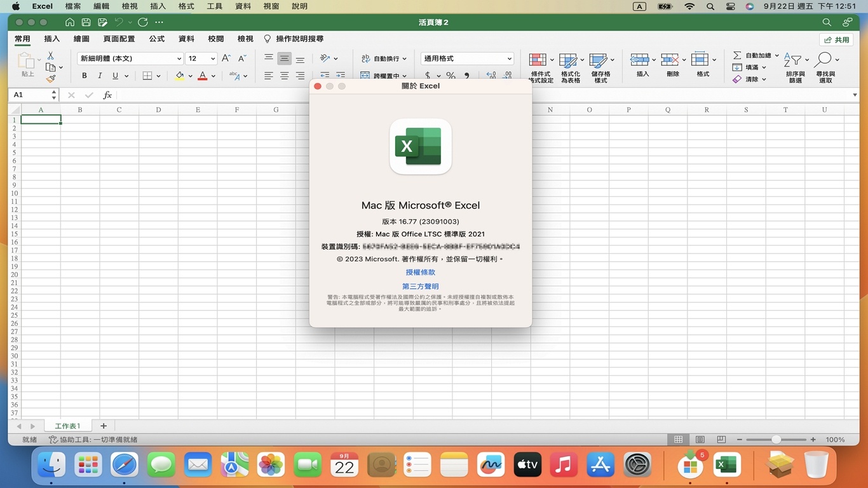Open the 授權條款 link in About dialog

click(x=421, y=272)
